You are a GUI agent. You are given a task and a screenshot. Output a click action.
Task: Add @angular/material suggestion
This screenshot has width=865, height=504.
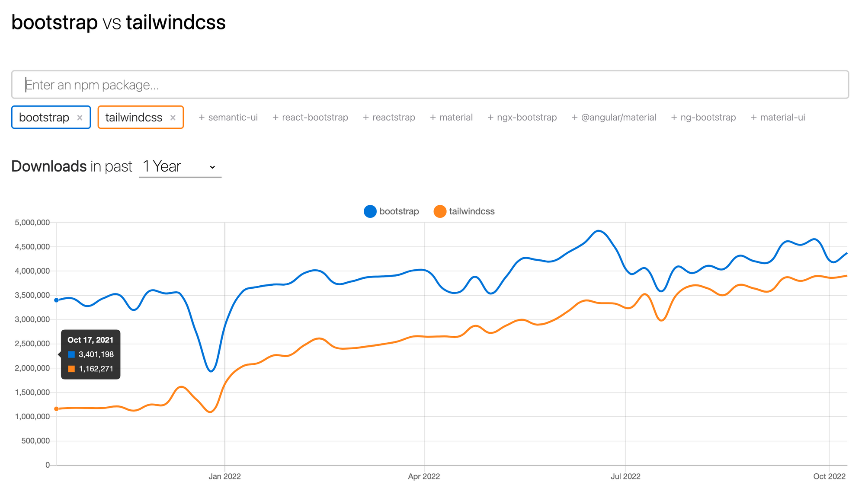614,118
